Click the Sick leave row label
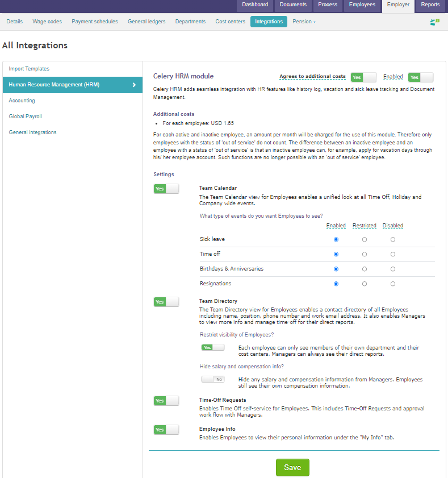This screenshot has width=448, height=478. pos(212,239)
